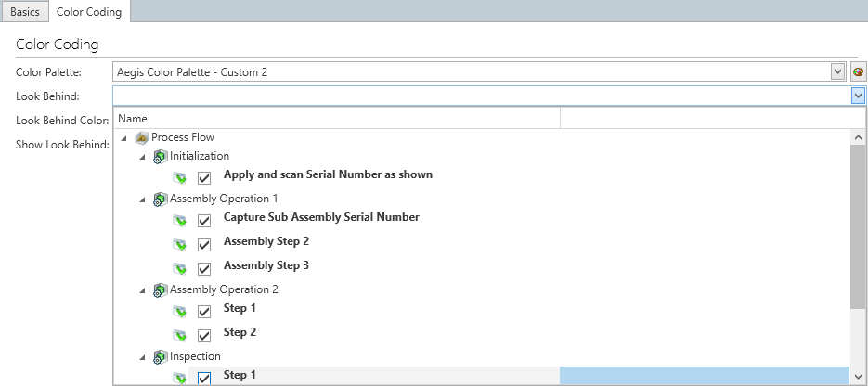Select Step 1 under Inspection
The width and height of the screenshot is (868, 386).
coord(240,375)
